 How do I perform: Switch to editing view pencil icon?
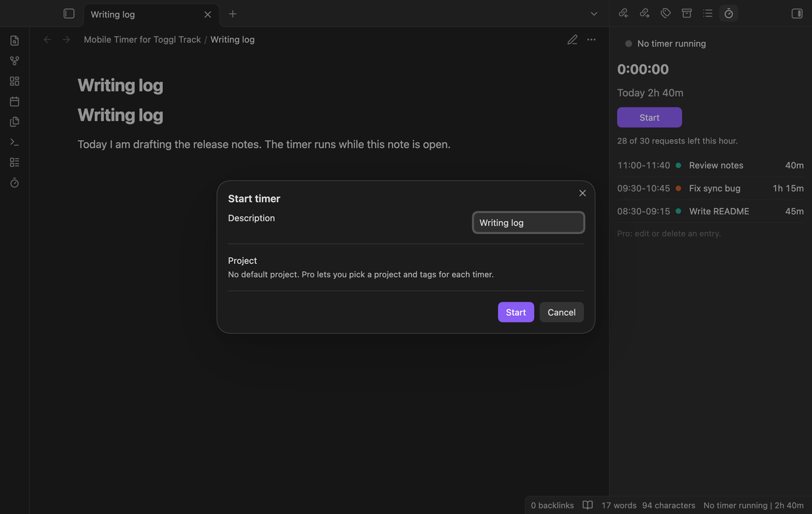(x=572, y=40)
